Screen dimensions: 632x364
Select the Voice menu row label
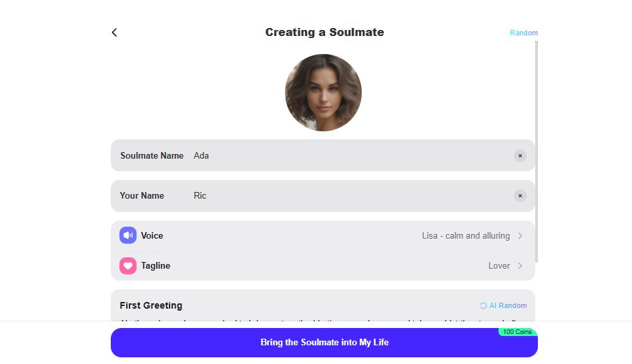pos(152,236)
